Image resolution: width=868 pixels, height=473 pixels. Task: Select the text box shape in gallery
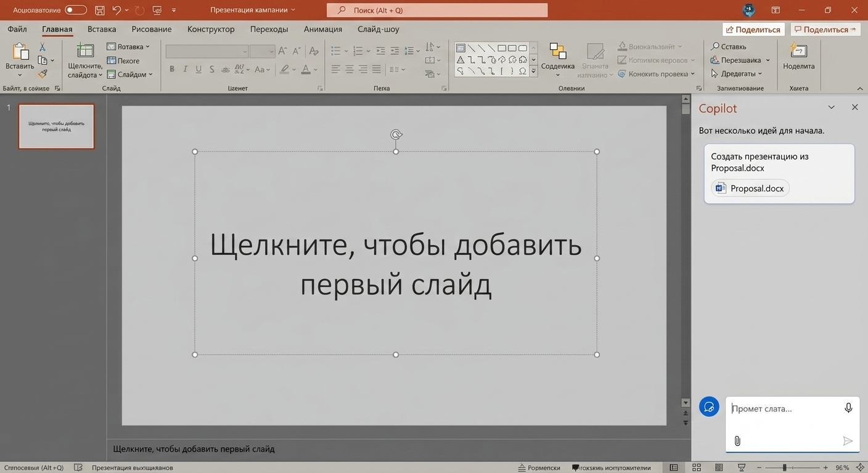coord(461,48)
